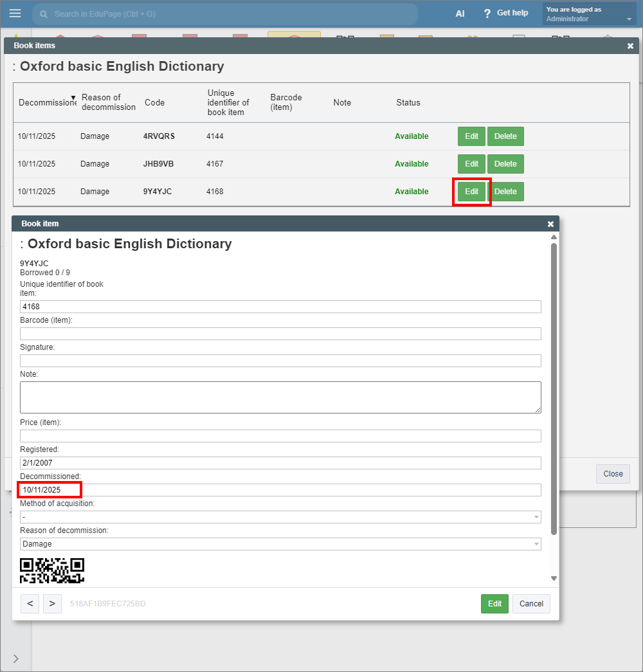Open the hamburger menu icon
643x672 pixels.
click(15, 14)
